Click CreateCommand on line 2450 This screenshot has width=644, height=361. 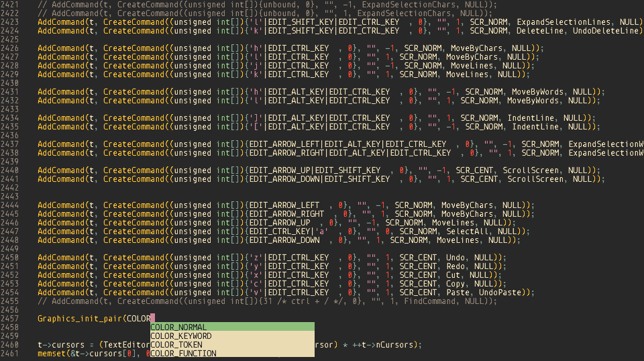[134, 258]
